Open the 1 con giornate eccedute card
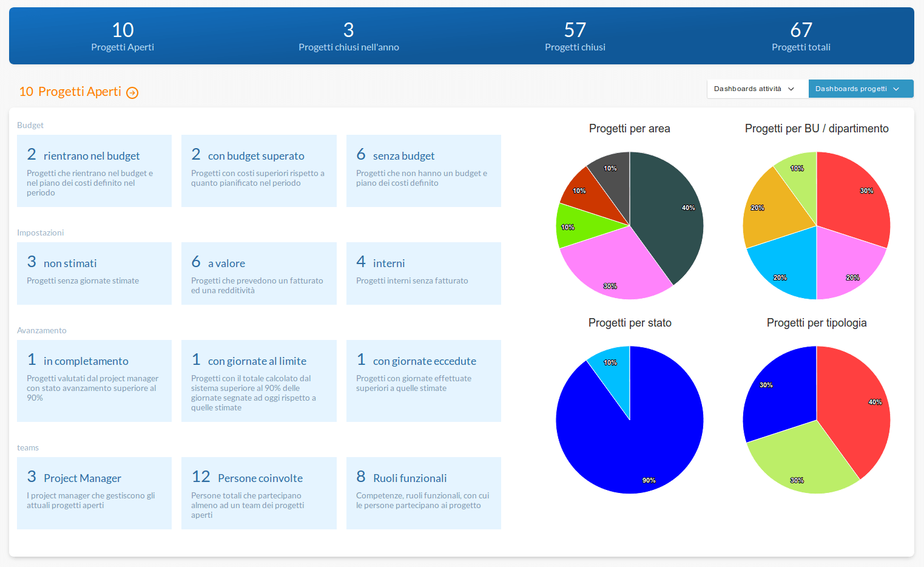 coord(423,381)
